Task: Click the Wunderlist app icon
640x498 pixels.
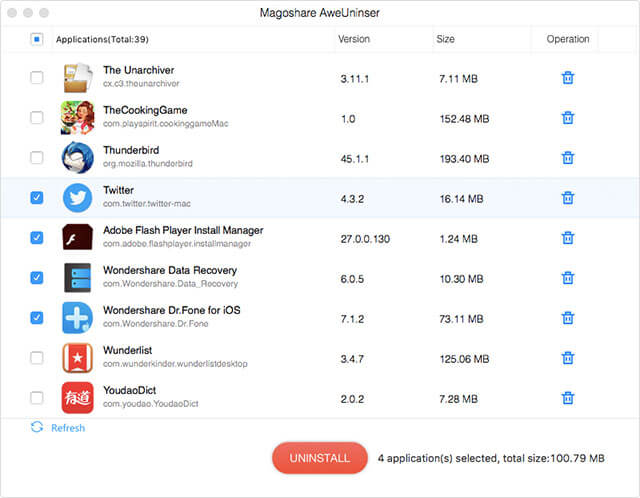Action: 78,358
